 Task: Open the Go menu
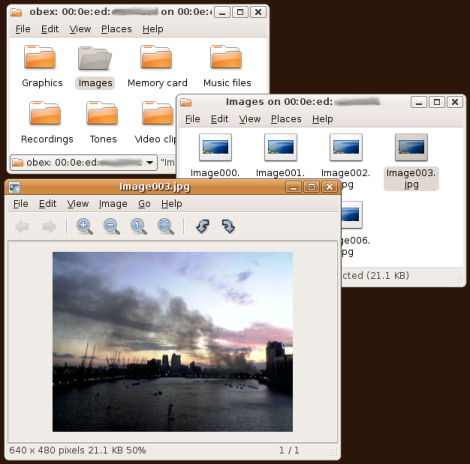tap(144, 204)
